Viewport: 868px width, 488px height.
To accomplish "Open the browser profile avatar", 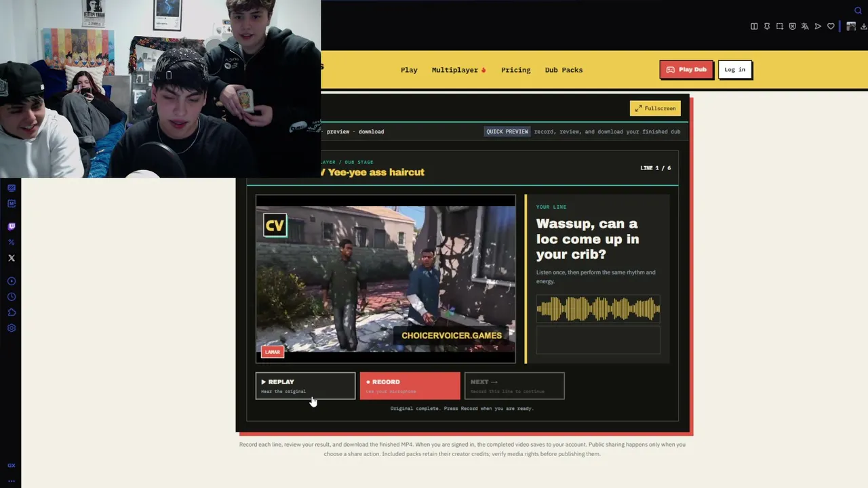I will (x=851, y=26).
